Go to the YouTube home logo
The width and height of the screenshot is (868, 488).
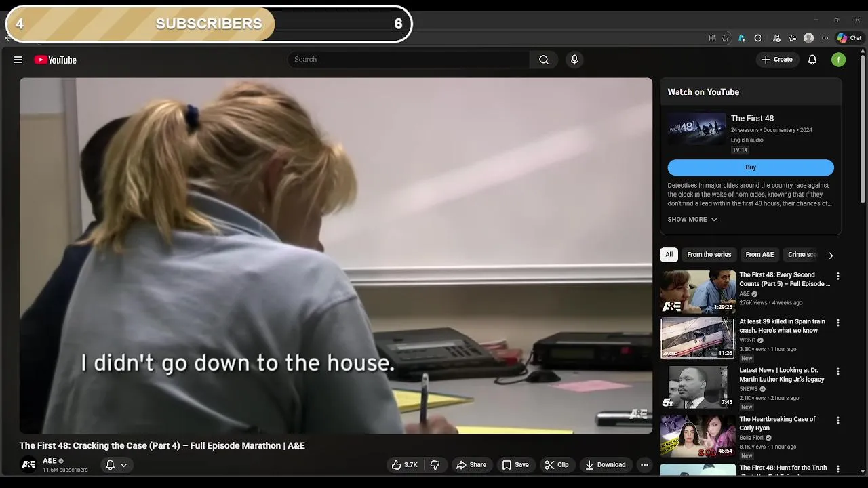[56, 60]
